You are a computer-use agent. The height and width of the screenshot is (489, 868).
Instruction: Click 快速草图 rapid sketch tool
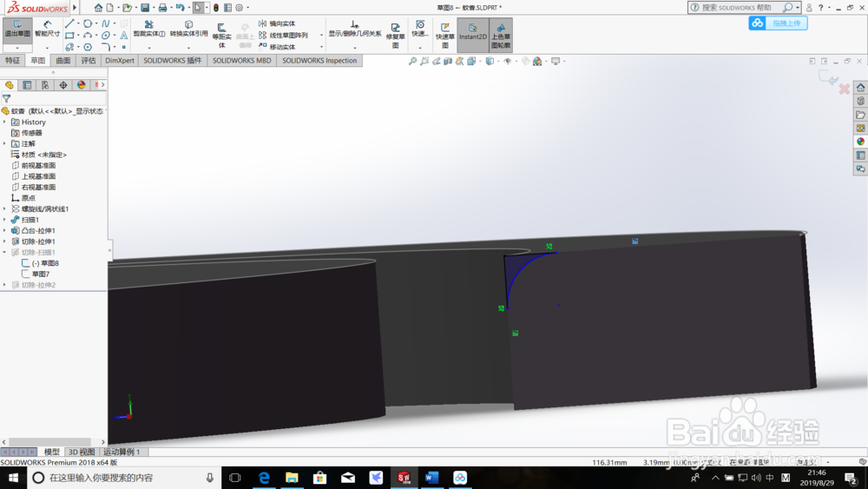(445, 36)
